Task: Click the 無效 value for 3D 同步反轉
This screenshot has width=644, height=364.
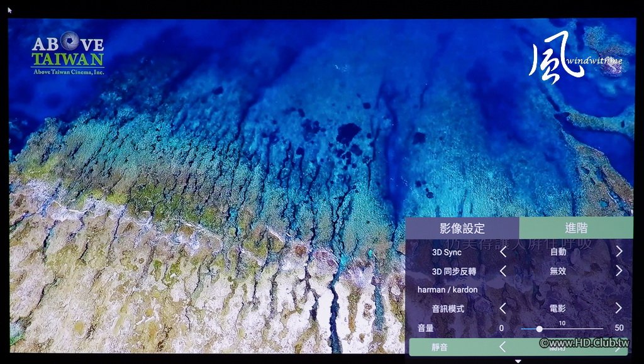Action: [558, 271]
